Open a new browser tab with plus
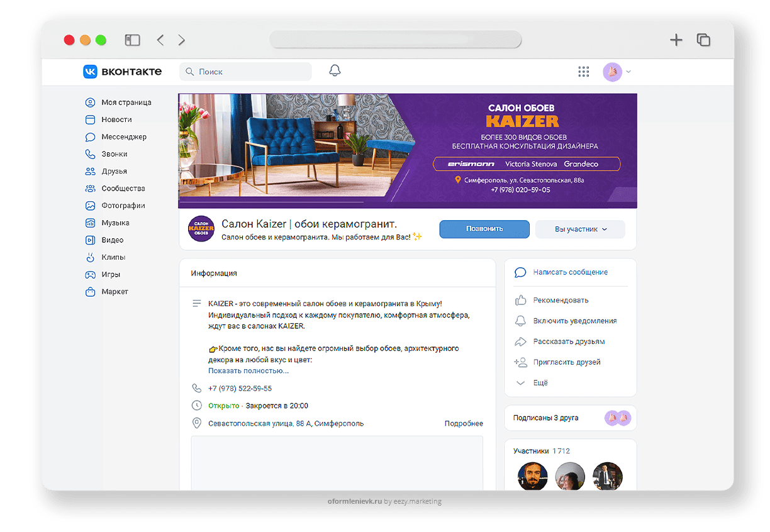770x532 pixels. pyautogui.click(x=676, y=40)
